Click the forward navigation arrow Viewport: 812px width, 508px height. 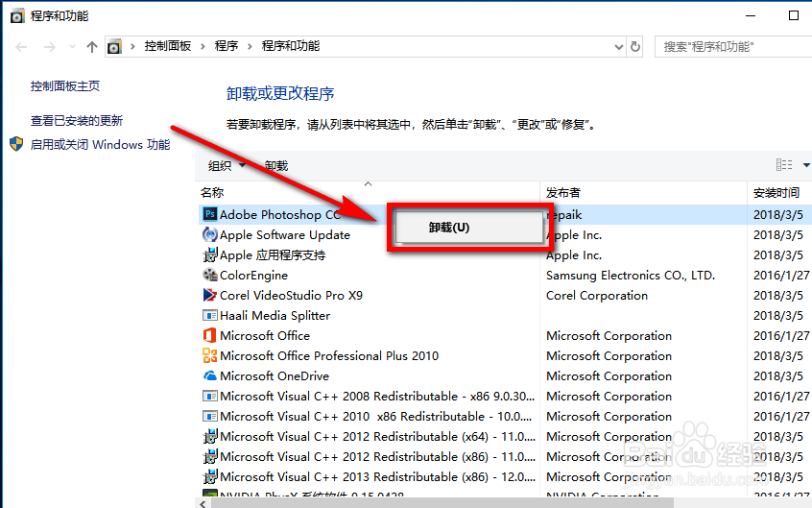pos(50,47)
